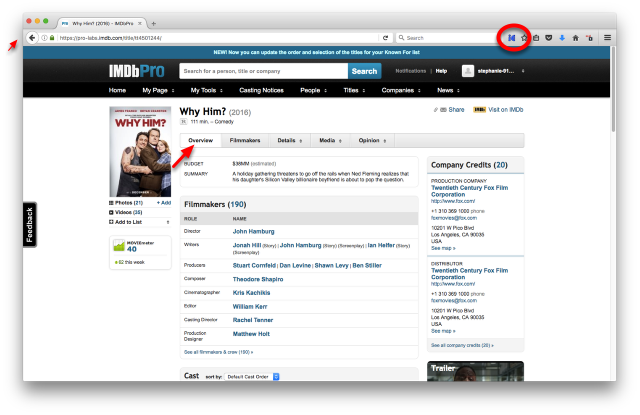This screenshot has height=415, width=640.
Task: Click the announcement banner about Known For list
Action: (316, 52)
